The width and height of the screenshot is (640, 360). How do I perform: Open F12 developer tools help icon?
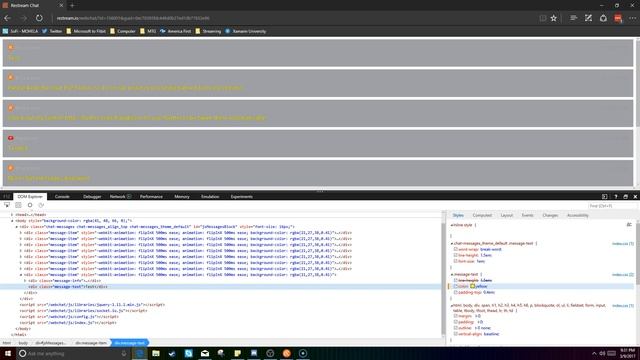click(x=616, y=196)
